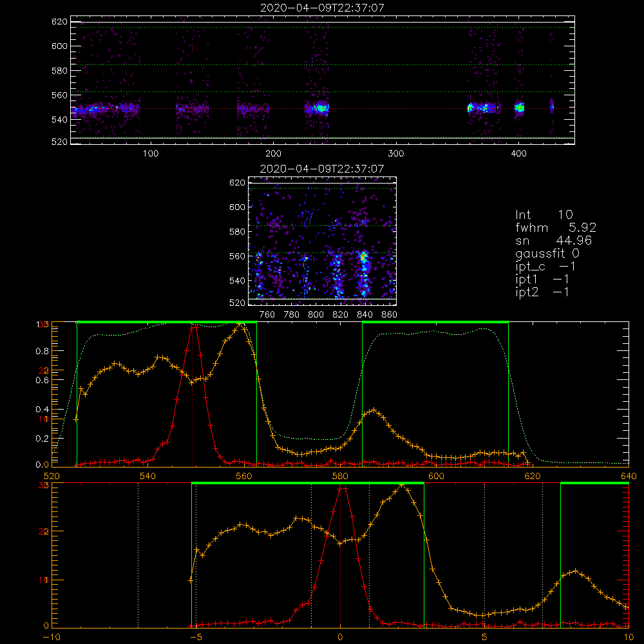The width and height of the screenshot is (644, 644).
Task: Click y-axis label 540 on top image
Action: coord(59,120)
